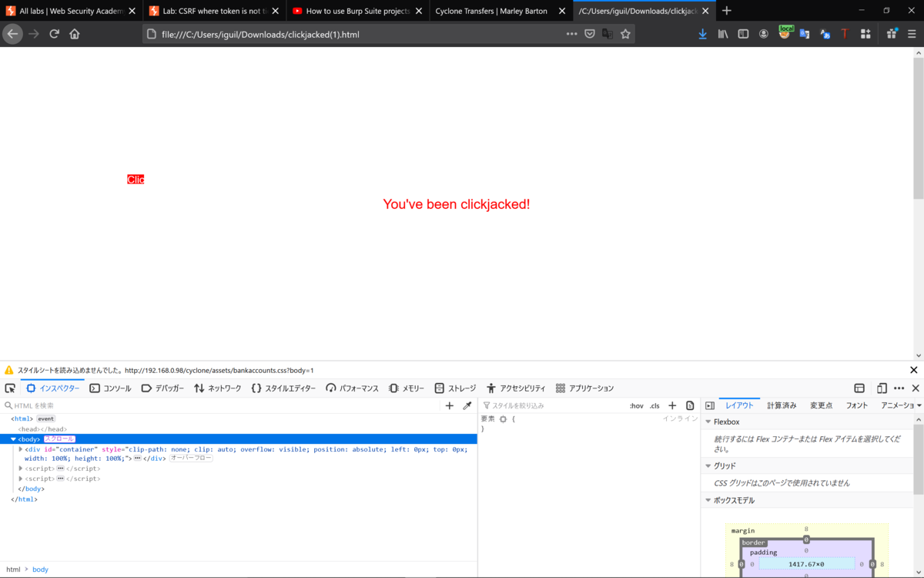
Task: Toggle the browser sidebar view
Action: point(743,34)
